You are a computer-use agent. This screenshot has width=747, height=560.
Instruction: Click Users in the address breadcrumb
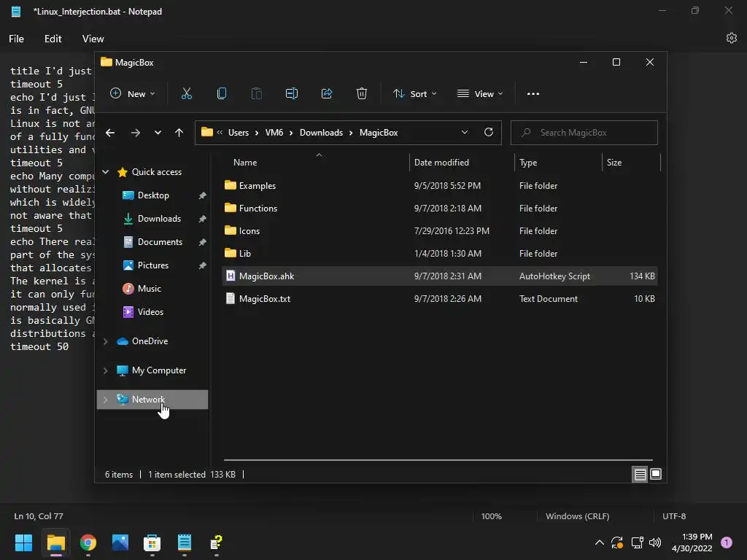pos(239,133)
